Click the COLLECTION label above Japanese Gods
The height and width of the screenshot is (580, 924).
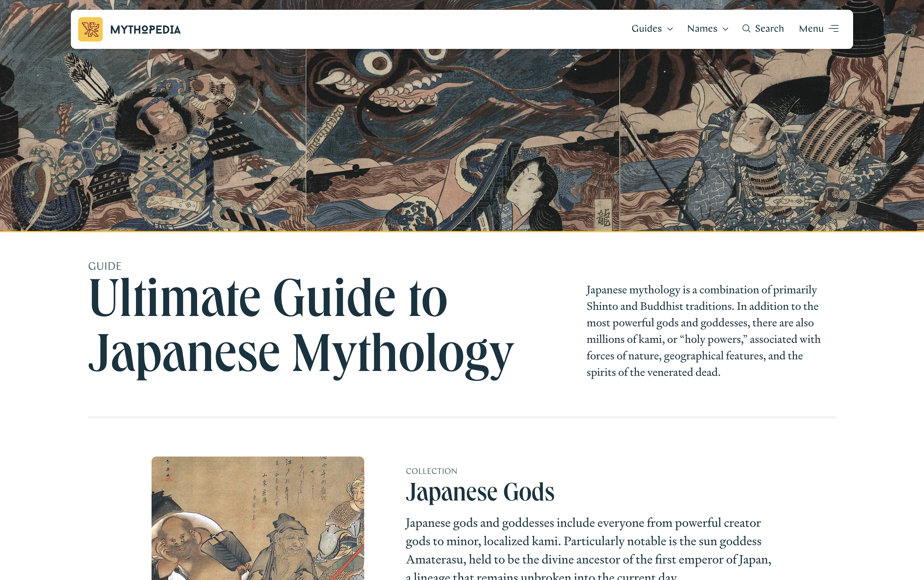431,471
